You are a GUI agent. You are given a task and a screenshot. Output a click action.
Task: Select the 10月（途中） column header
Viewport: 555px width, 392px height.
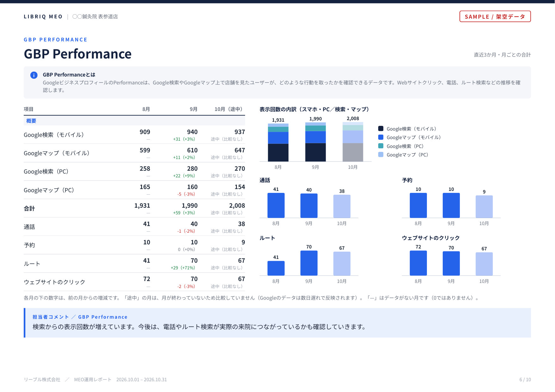pyautogui.click(x=228, y=109)
